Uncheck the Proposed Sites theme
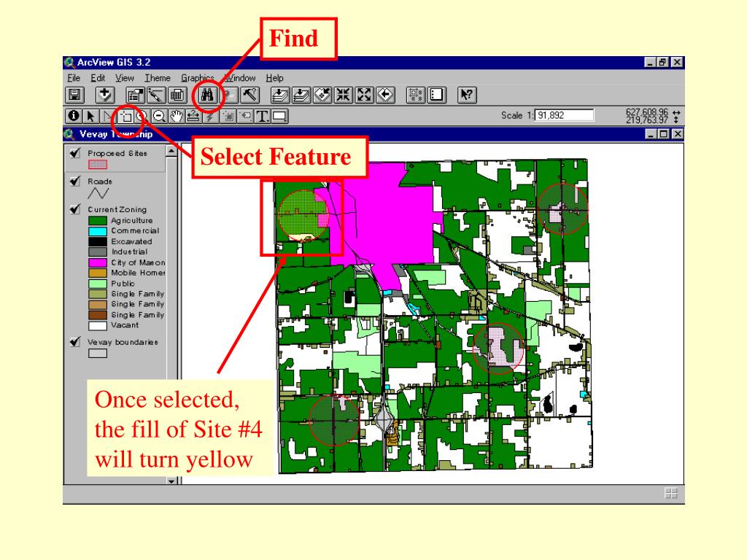 [x=75, y=153]
